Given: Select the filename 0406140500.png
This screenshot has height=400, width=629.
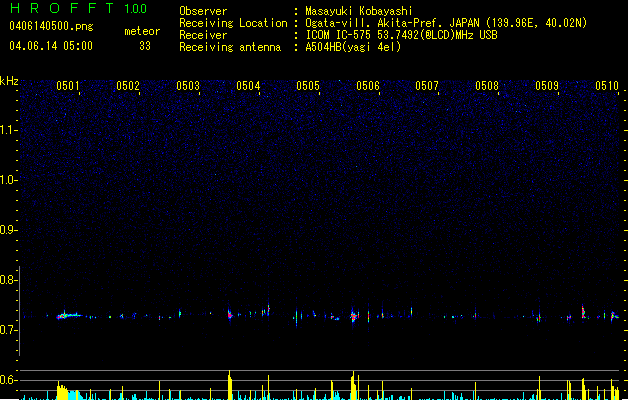Looking at the screenshot, I should tap(51, 26).
